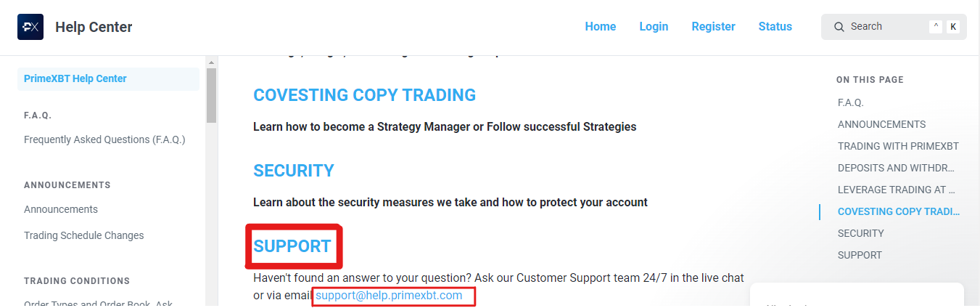Click the support@help.primexbt.com email link

pyautogui.click(x=389, y=296)
